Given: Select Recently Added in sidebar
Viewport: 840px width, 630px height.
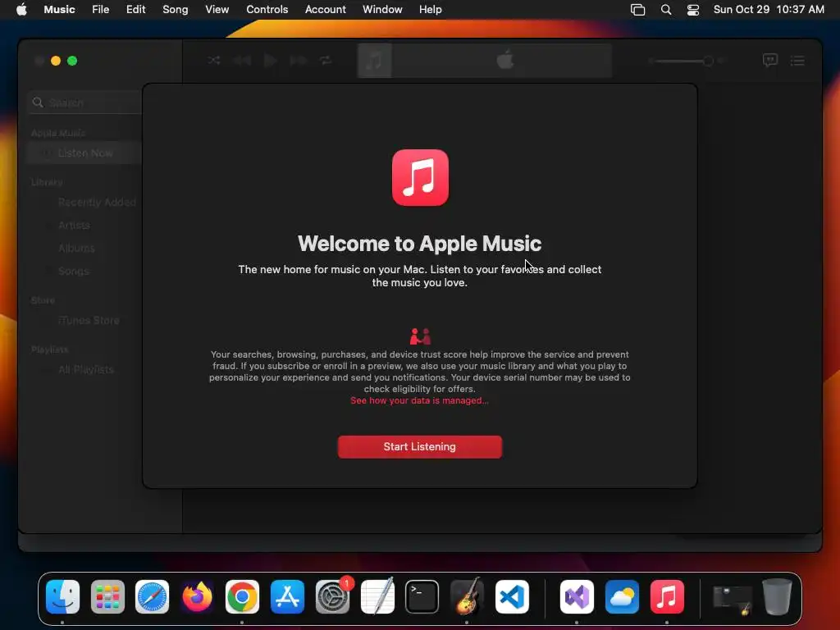Looking at the screenshot, I should (x=97, y=203).
